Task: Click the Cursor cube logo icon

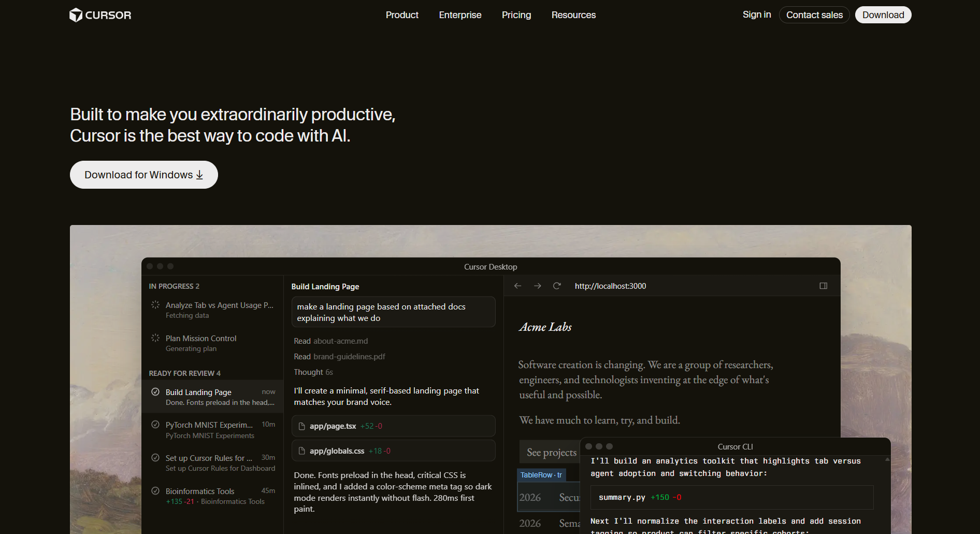Action: click(x=76, y=15)
